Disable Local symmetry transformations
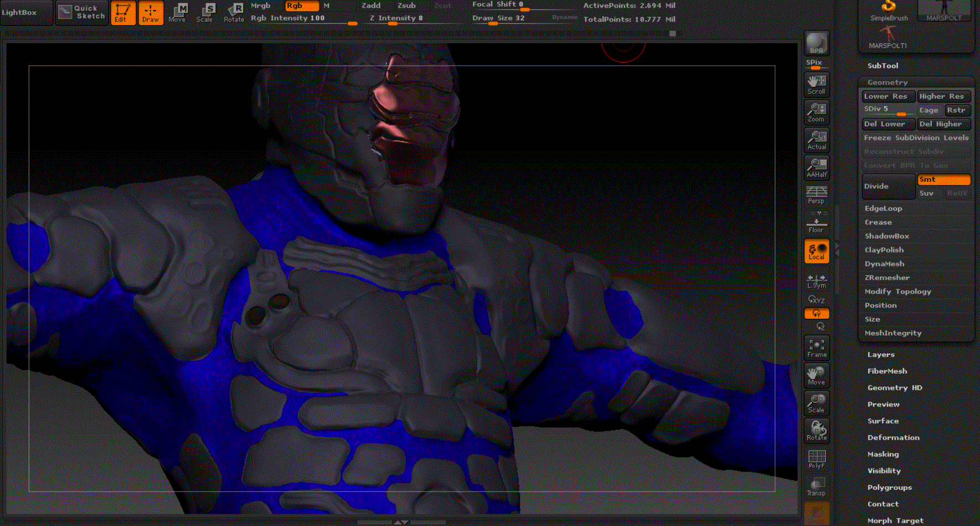 tap(816, 251)
